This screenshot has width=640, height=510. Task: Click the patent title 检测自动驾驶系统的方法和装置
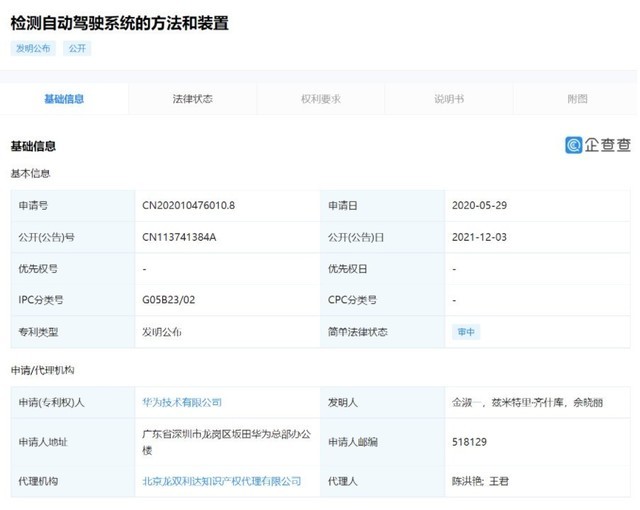click(119, 23)
